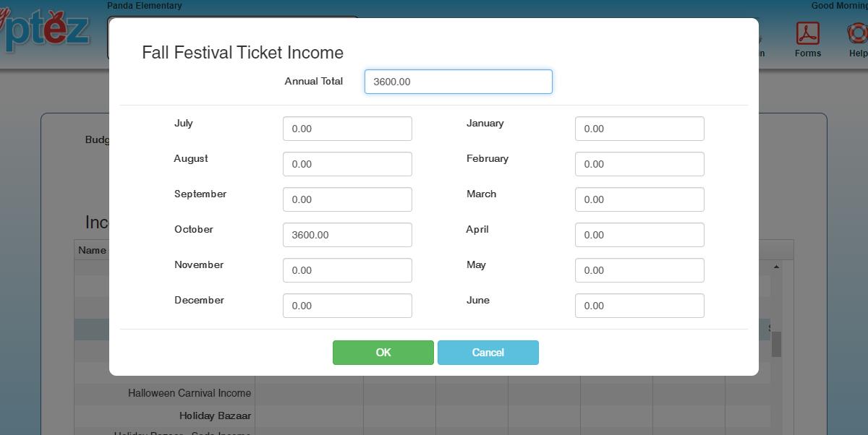Focus the June amount field
Screen dimensions: 868x435
click(x=639, y=306)
